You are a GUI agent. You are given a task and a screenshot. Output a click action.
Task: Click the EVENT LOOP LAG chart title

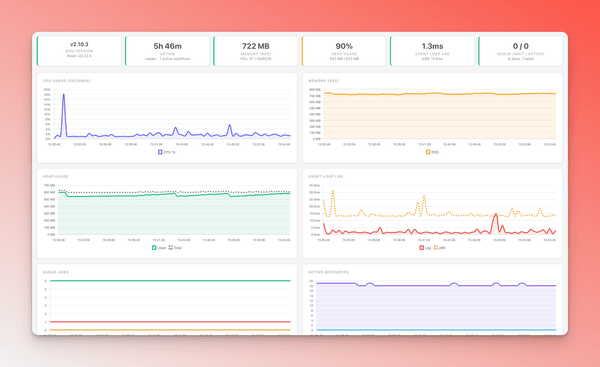click(x=326, y=176)
